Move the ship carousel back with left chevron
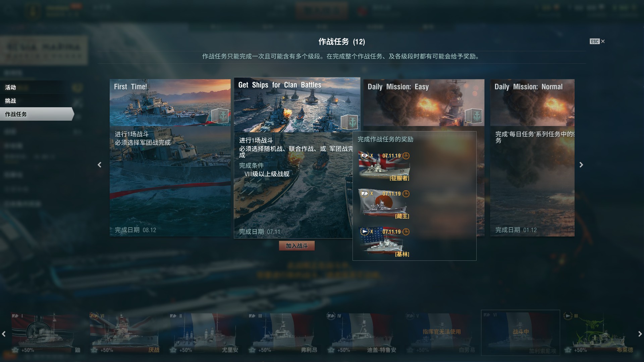644x362 pixels. 4,334
